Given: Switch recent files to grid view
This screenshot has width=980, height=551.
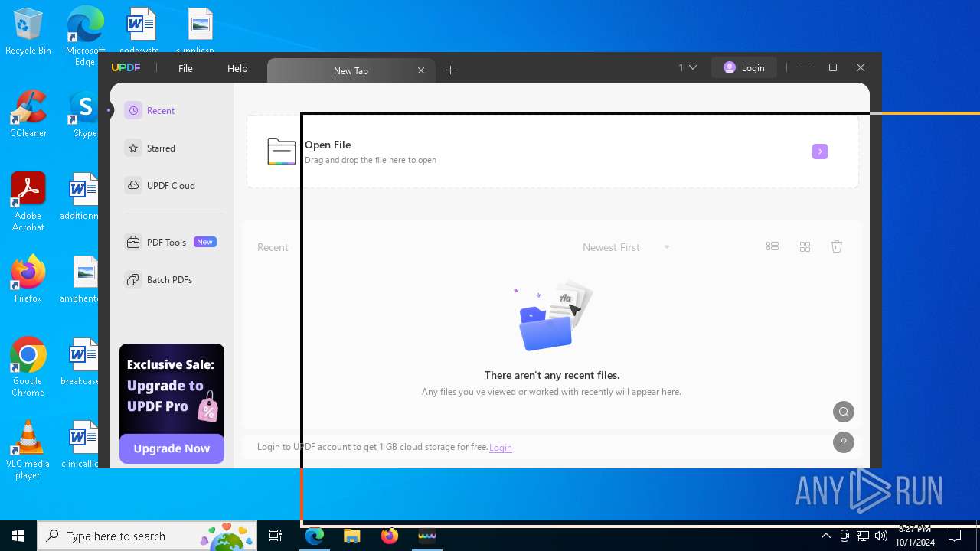Looking at the screenshot, I should (805, 246).
